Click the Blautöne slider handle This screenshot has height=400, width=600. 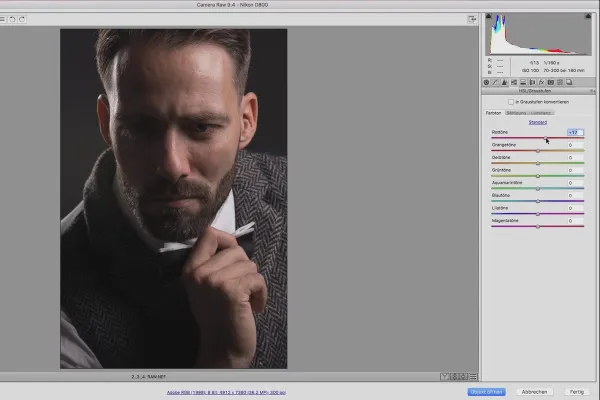[x=538, y=201]
